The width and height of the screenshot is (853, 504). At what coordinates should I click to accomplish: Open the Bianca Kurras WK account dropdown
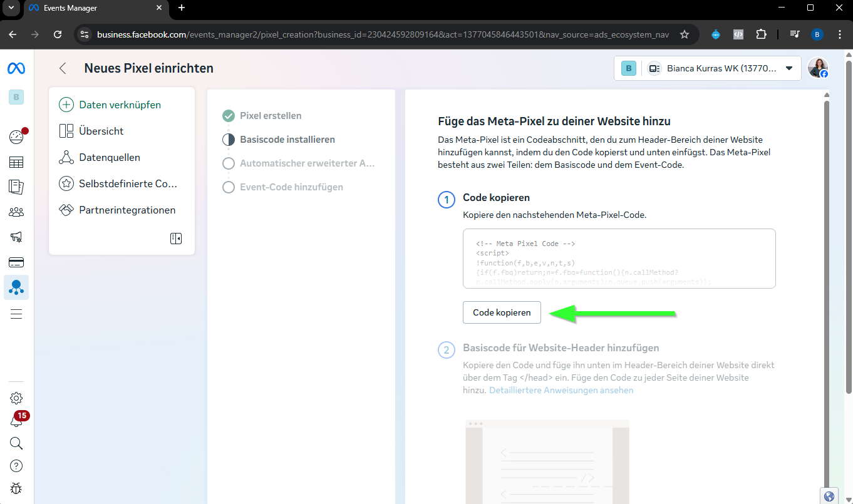click(x=708, y=68)
